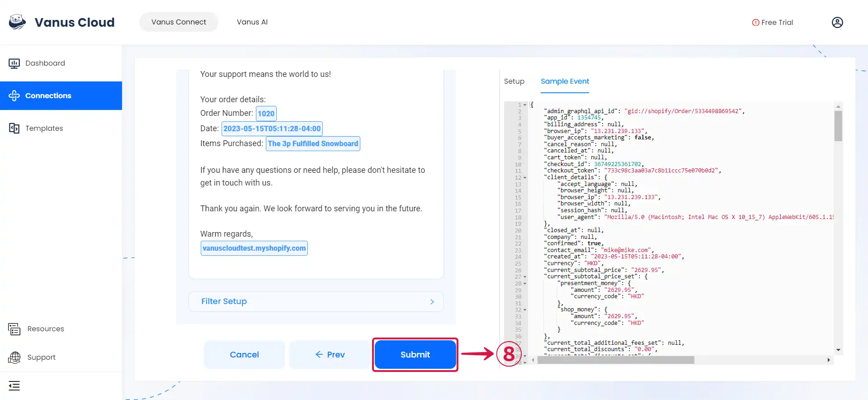This screenshot has width=868, height=400.
Task: Click the "admin_graphql_api_id" line in JSON
Action: coord(644,111)
